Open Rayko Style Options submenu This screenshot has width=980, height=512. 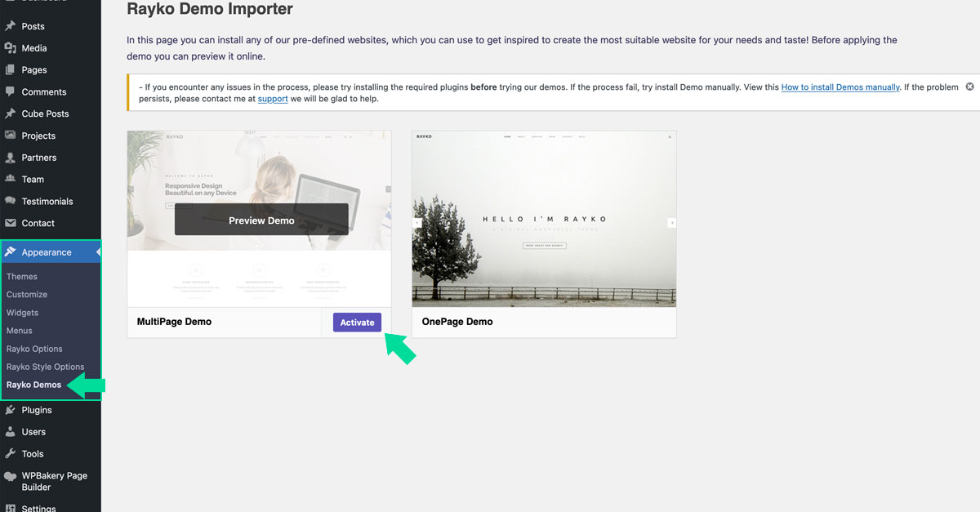(x=45, y=367)
